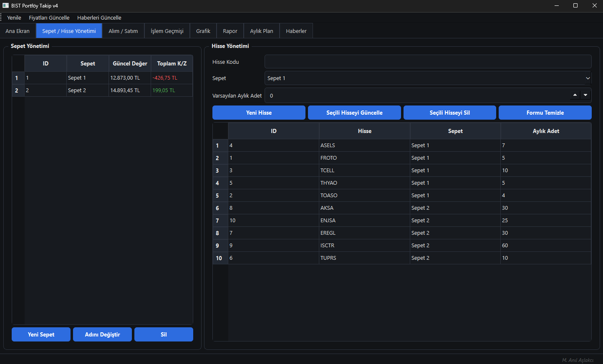Select the Sepet 2 basket name cell

point(88,90)
